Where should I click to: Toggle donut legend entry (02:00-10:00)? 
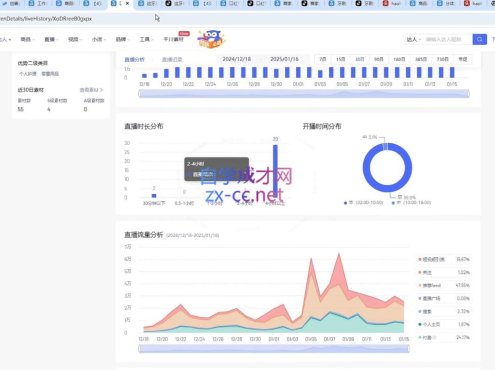(363, 203)
